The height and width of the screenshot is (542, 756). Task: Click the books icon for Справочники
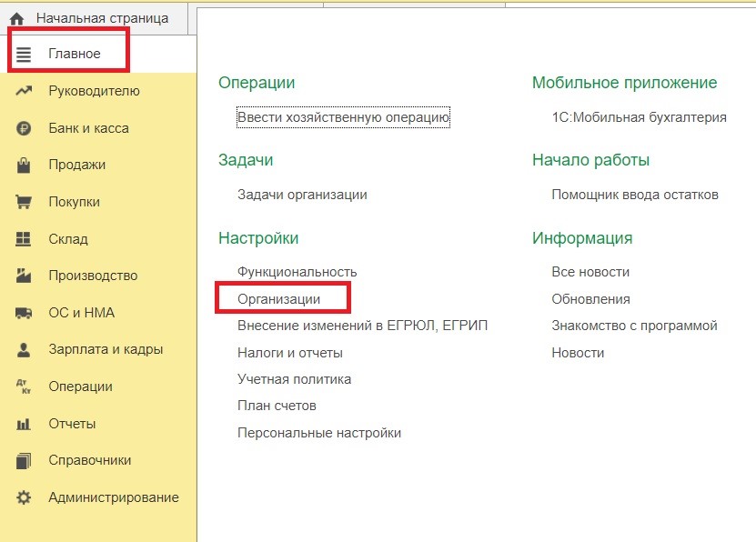24,460
